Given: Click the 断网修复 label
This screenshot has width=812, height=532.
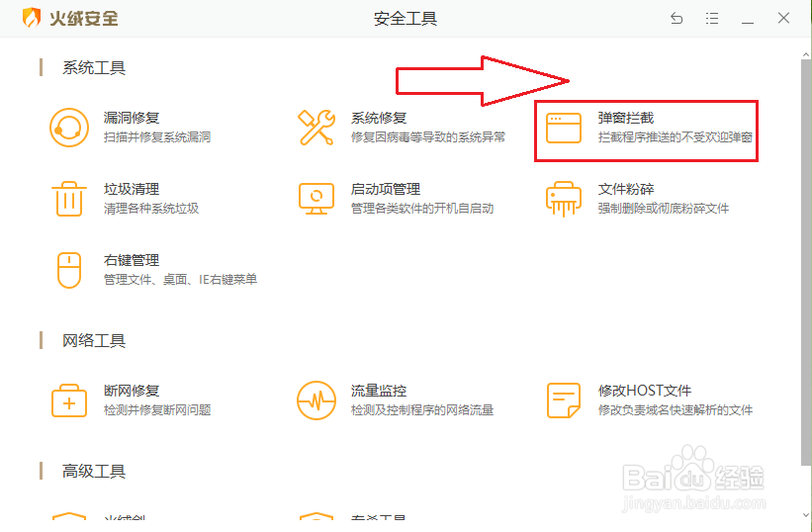Looking at the screenshot, I should pyautogui.click(x=132, y=391).
